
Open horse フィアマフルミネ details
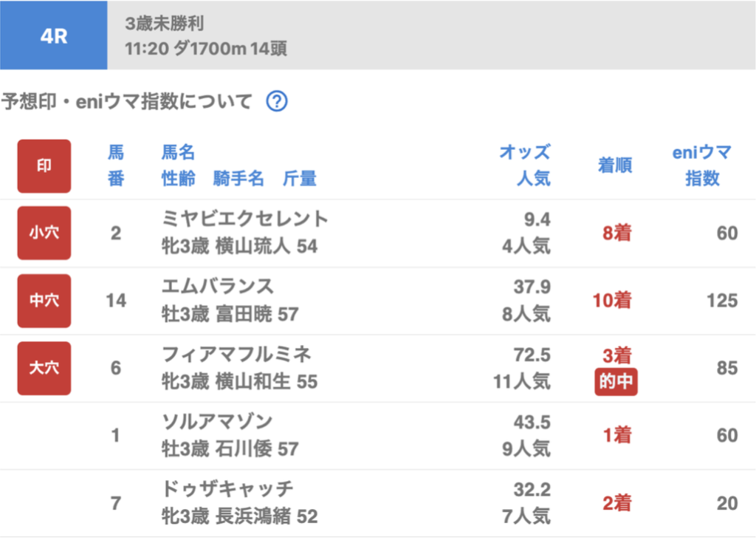(x=236, y=354)
